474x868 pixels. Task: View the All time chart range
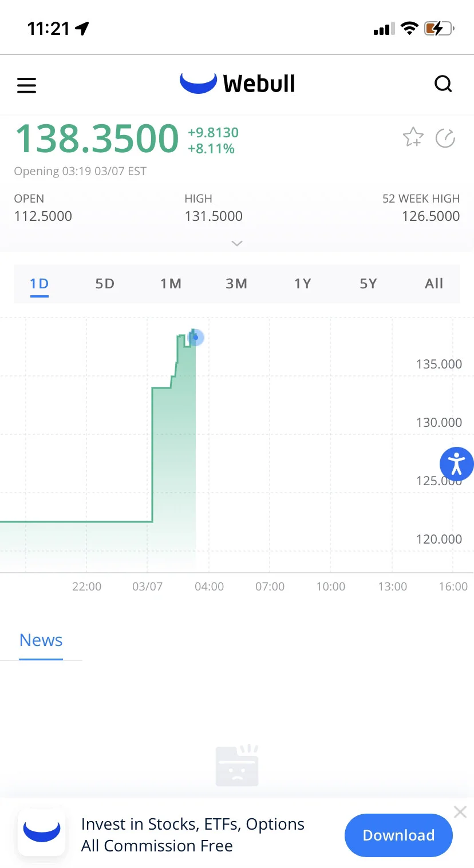434,284
